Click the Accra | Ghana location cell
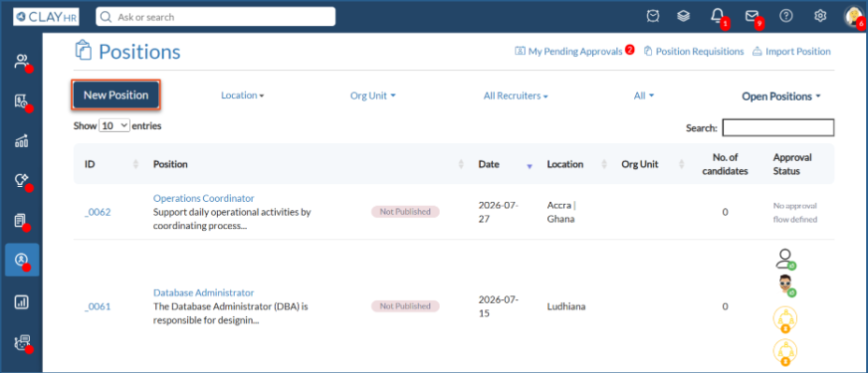 (x=561, y=212)
